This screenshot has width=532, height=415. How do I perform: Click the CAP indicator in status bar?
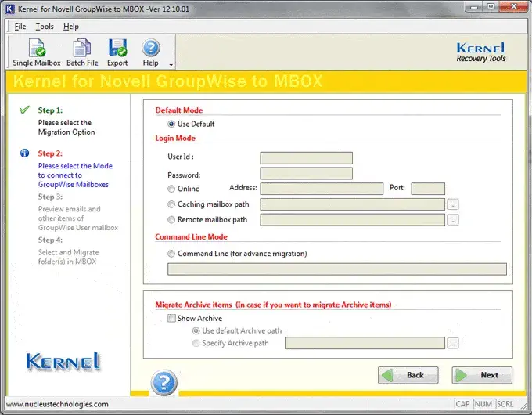point(462,404)
